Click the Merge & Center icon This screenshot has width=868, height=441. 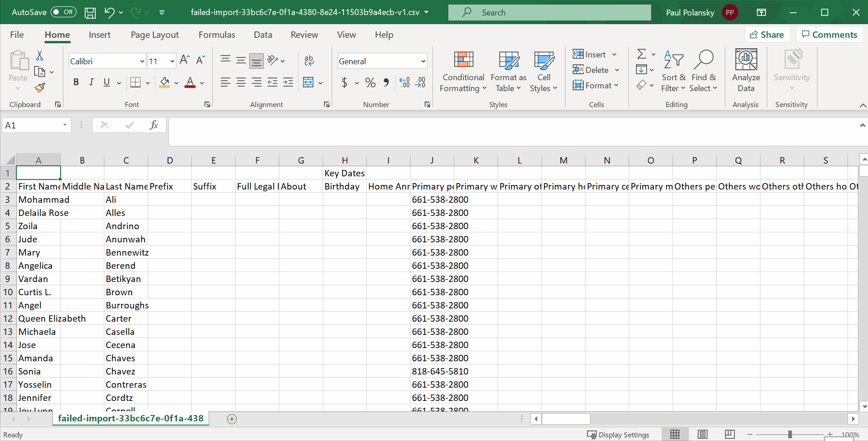click(308, 82)
